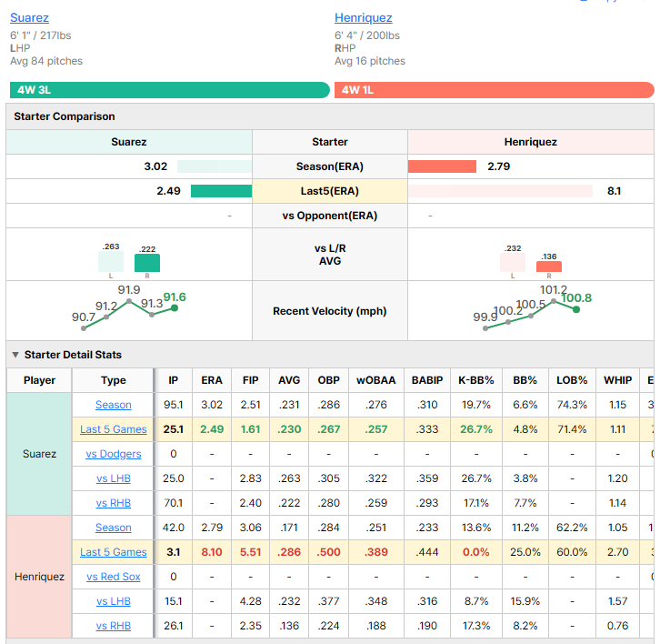Open Henriquez vs RHB split link

(x=114, y=626)
